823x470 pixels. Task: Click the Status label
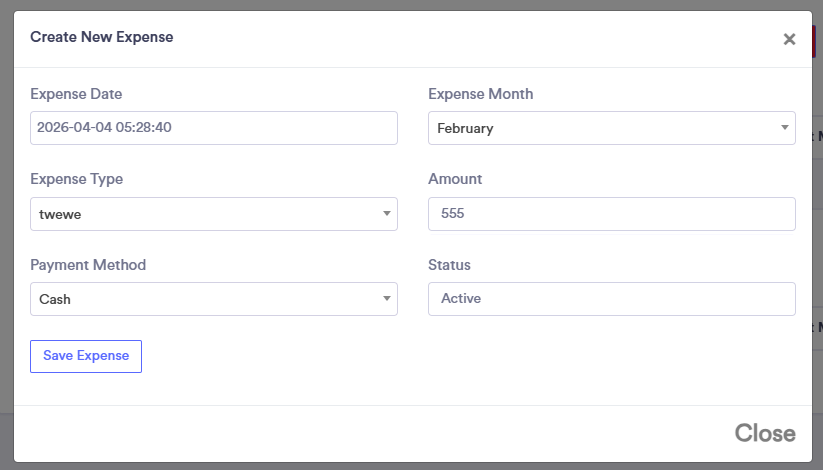coord(449,265)
